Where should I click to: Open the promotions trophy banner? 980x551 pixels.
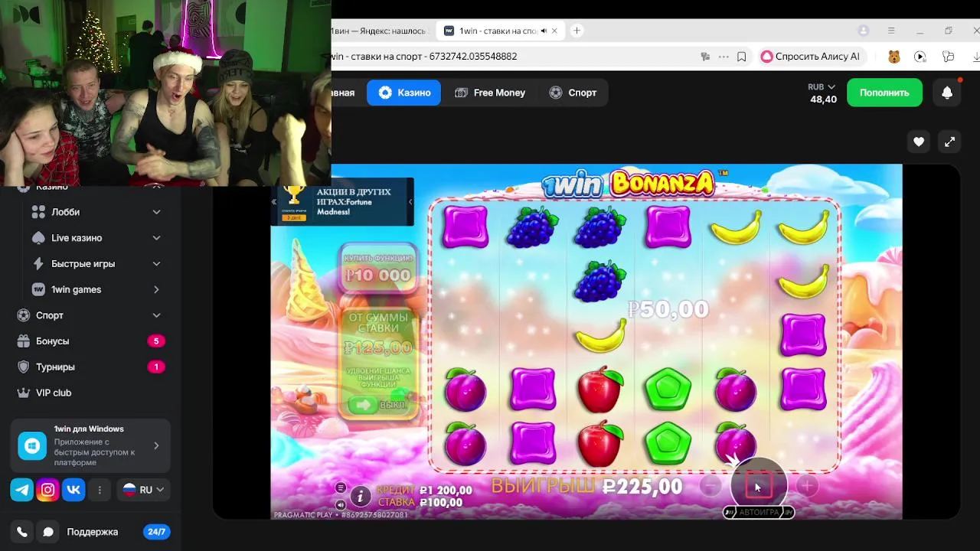[x=294, y=203]
